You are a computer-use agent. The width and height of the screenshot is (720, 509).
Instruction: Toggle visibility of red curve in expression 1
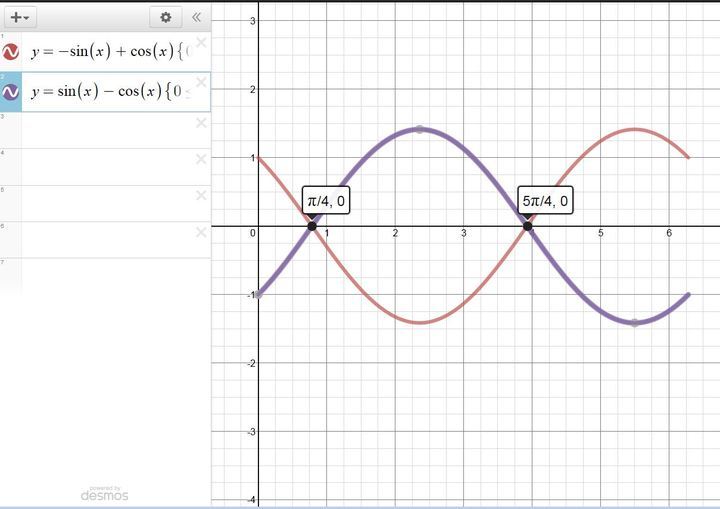(11, 54)
